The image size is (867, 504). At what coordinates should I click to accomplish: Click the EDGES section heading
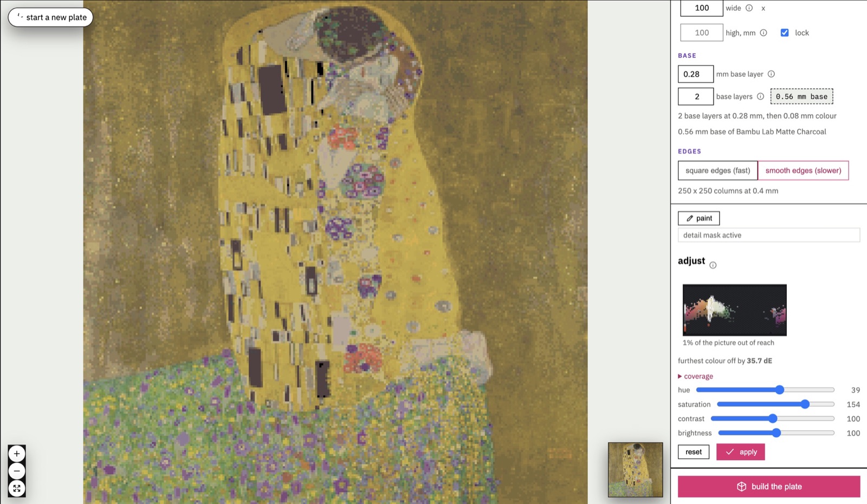tap(689, 152)
